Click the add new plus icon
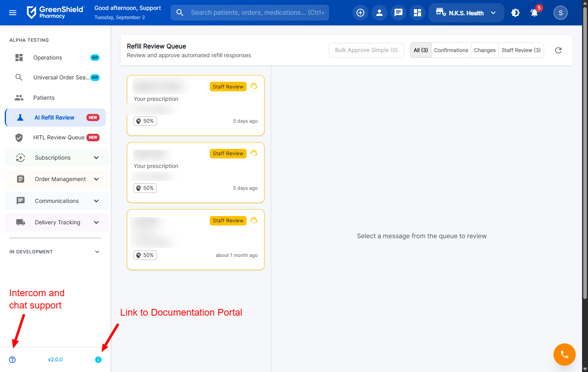This screenshot has width=588, height=372. (360, 13)
